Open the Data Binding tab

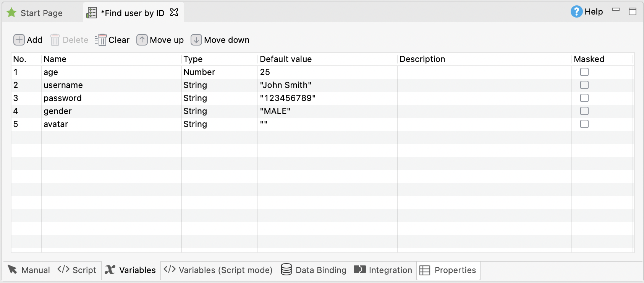point(314,270)
